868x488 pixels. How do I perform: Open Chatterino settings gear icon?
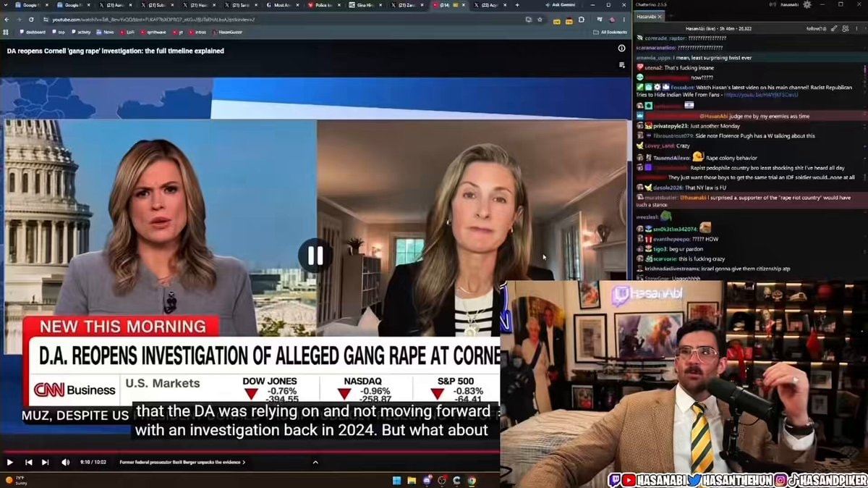pyautogui.click(x=807, y=4)
